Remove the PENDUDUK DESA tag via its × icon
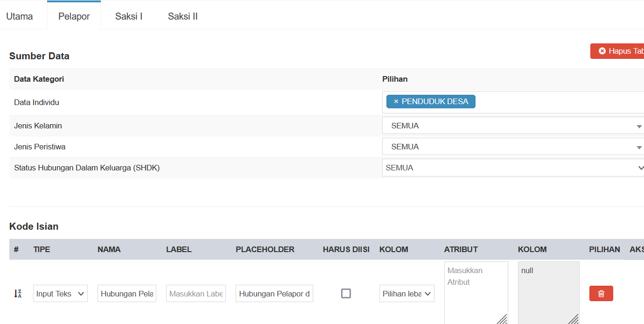This screenshot has width=644, height=324. 396,101
